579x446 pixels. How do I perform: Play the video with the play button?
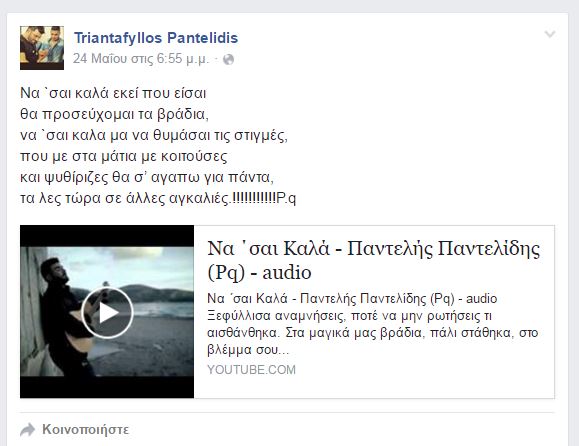(x=107, y=312)
